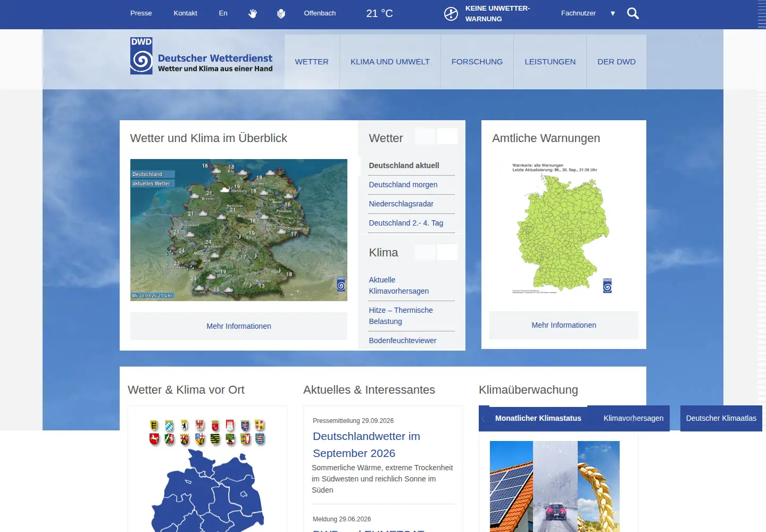Switch to Klimavorhersagen tab
The width and height of the screenshot is (766, 532).
633,418
